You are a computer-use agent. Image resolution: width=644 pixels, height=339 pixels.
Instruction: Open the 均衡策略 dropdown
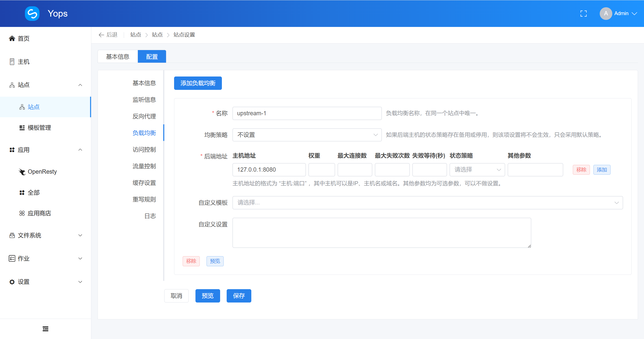tap(307, 135)
